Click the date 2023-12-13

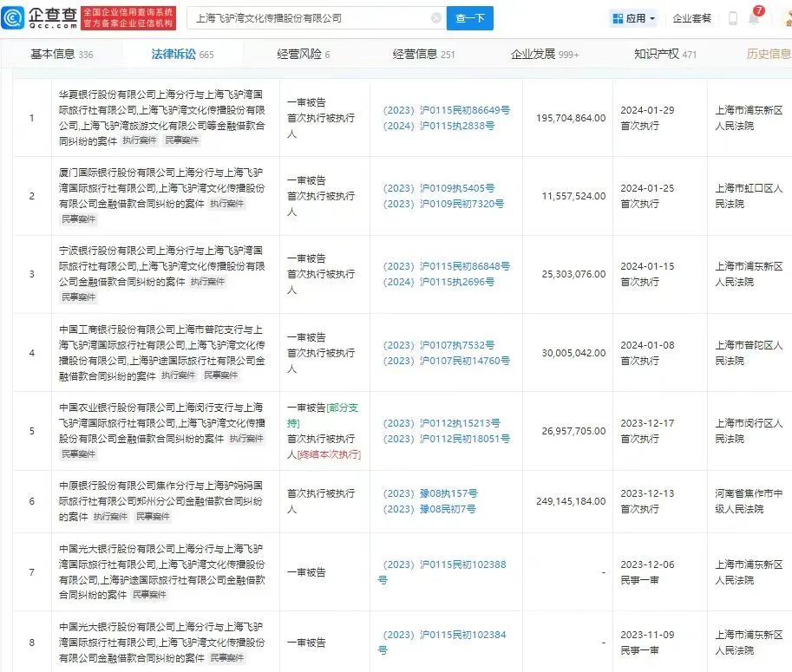[x=647, y=493]
